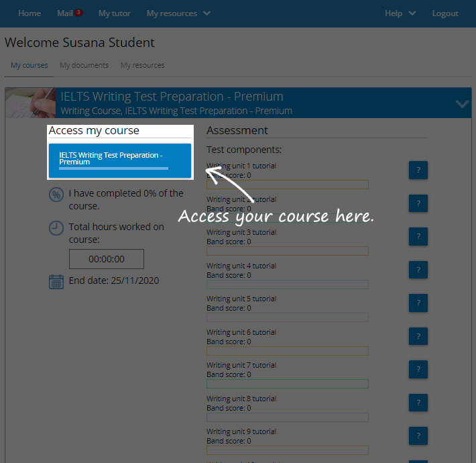Switch to the My resources tab
This screenshot has width=476, height=463.
point(142,65)
